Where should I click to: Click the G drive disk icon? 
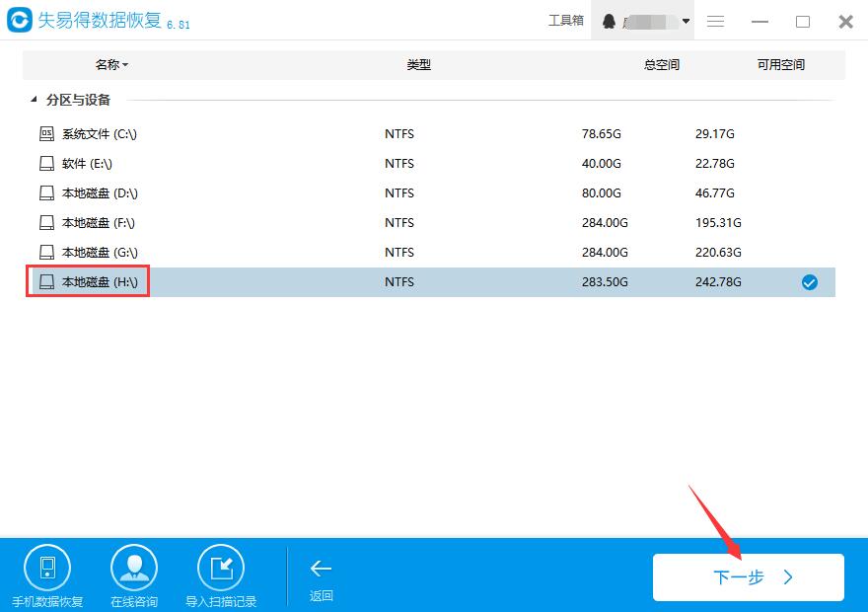pyautogui.click(x=46, y=253)
